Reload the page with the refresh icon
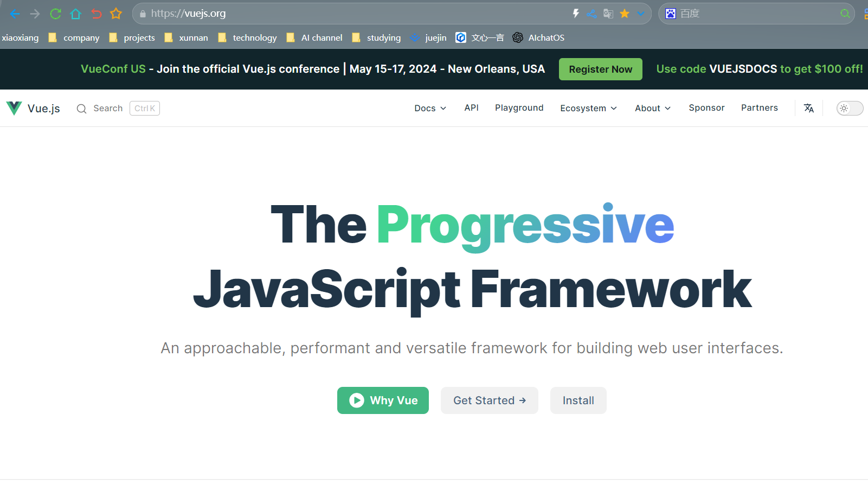Screen dimensions: 868x484 (x=55, y=14)
